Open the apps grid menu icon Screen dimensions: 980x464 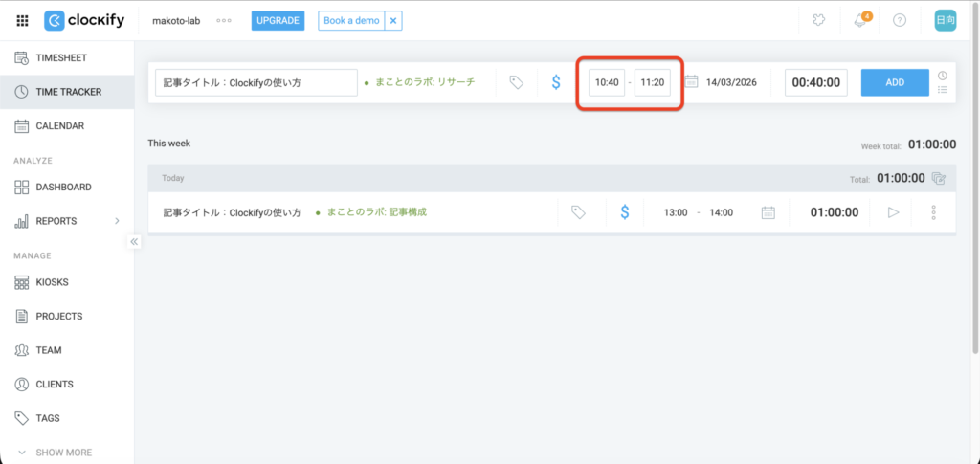point(22,20)
